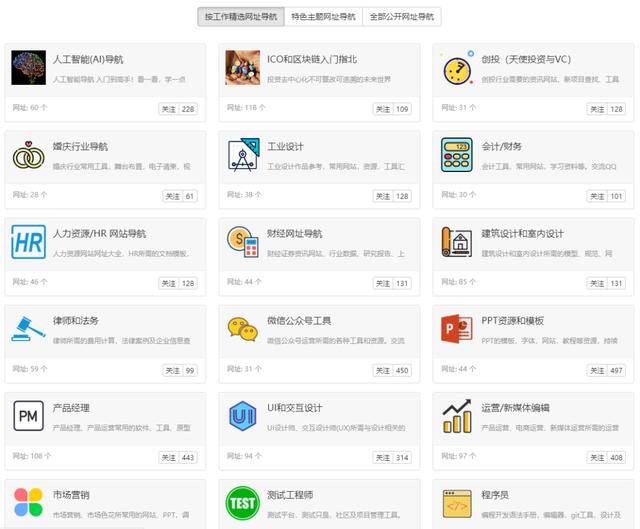Click the 网址: 59 个 count on 律师和法务
The image size is (640, 529).
click(x=30, y=369)
